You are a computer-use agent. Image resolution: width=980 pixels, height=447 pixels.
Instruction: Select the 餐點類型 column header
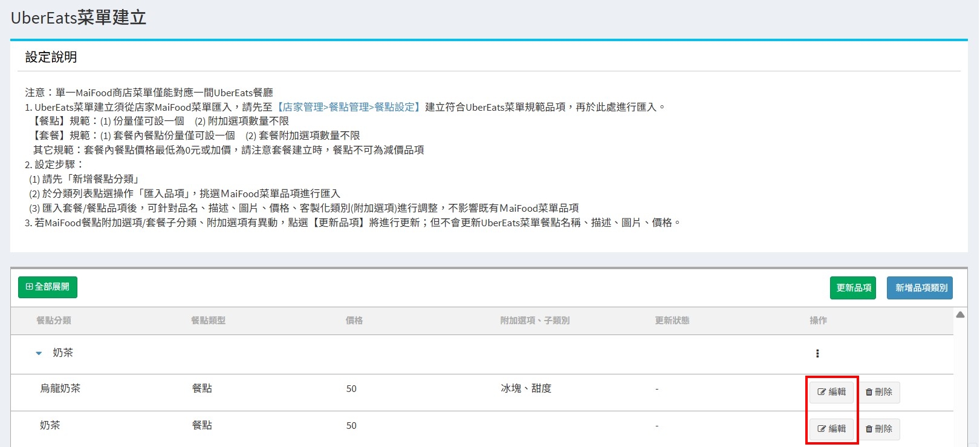(208, 321)
